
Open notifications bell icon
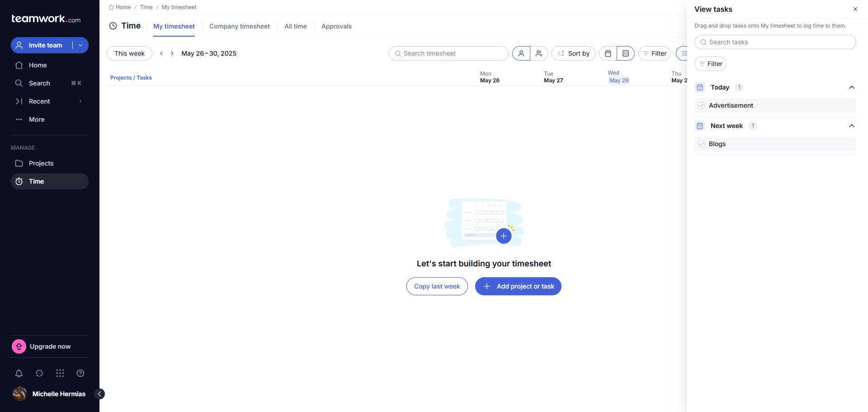coord(19,373)
